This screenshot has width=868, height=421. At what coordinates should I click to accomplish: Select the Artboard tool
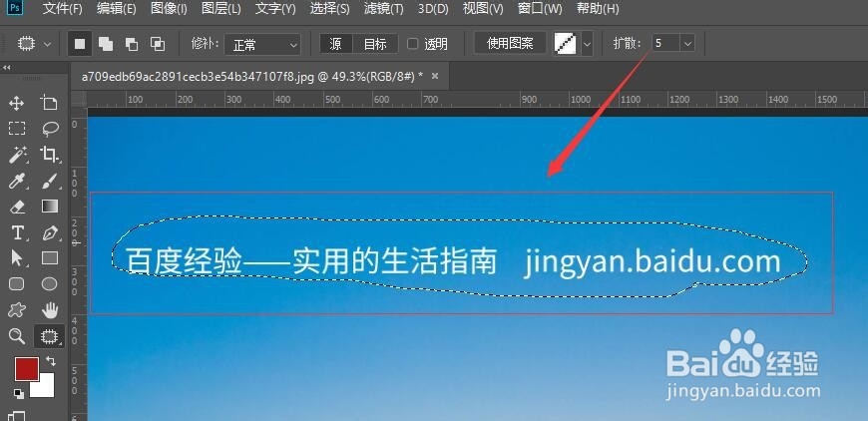49,103
